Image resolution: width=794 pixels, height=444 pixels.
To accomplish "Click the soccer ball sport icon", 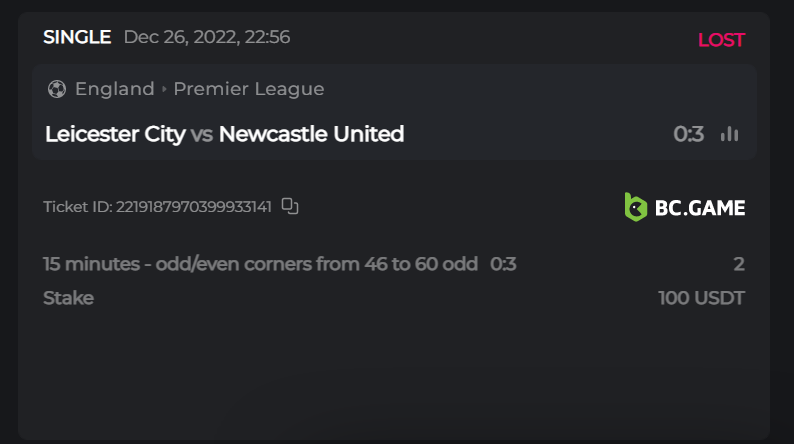I will 56,89.
